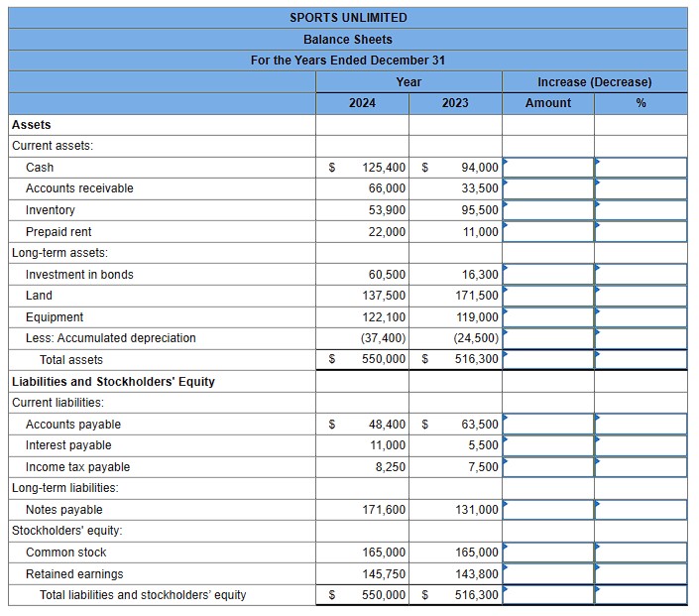Select Prepaid rent Amount input cell
Screen dimensions: 699x616
click(x=548, y=232)
